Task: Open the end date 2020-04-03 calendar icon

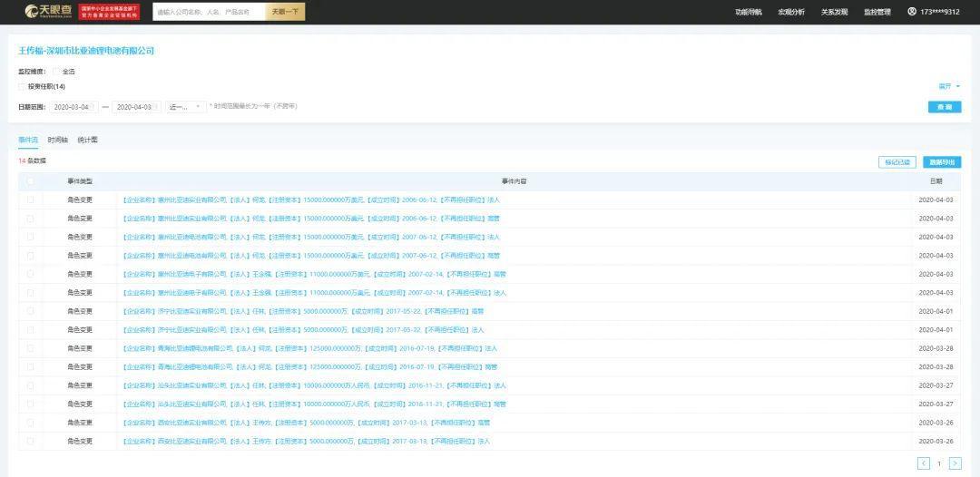Action: click(x=156, y=107)
